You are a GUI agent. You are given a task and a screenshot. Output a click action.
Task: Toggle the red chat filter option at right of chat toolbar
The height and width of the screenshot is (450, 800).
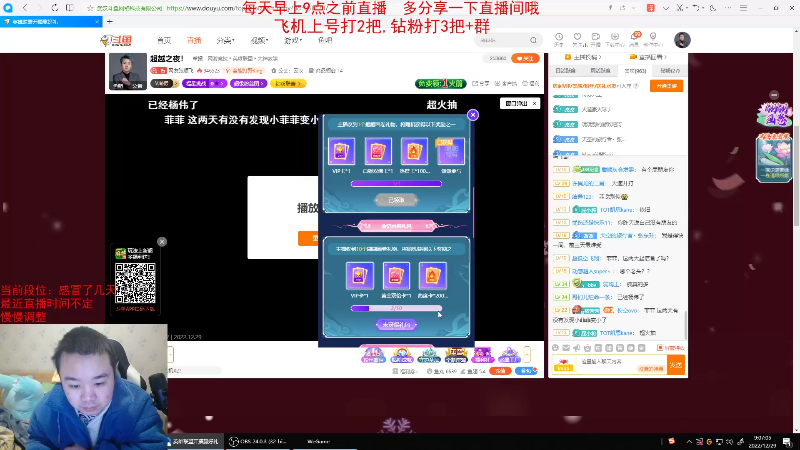tap(671, 348)
